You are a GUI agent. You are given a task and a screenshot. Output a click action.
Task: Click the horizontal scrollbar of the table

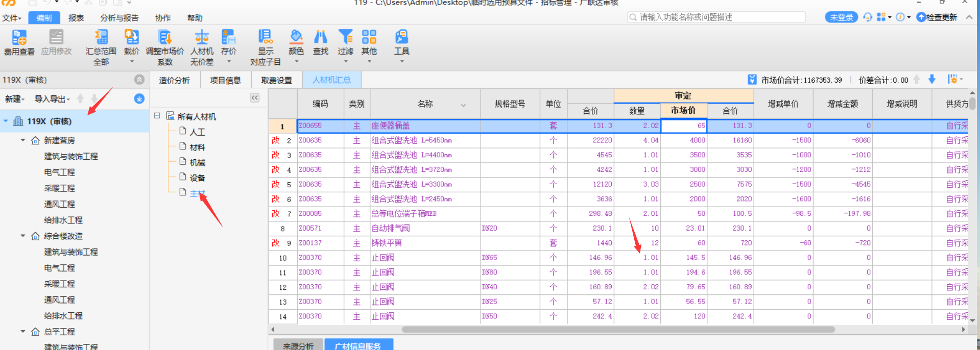(x=618, y=330)
